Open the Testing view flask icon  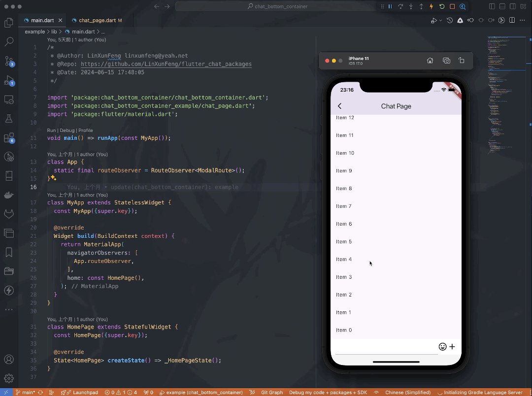(x=8, y=118)
